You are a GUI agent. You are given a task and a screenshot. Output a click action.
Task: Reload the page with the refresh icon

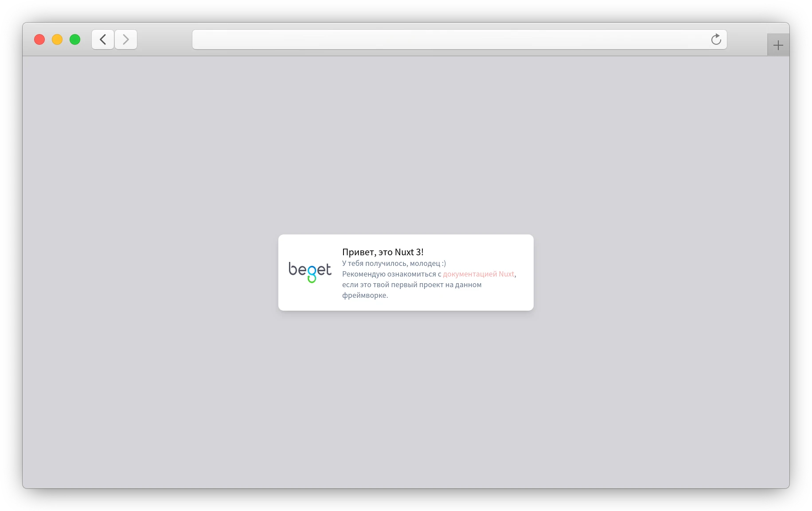click(716, 40)
